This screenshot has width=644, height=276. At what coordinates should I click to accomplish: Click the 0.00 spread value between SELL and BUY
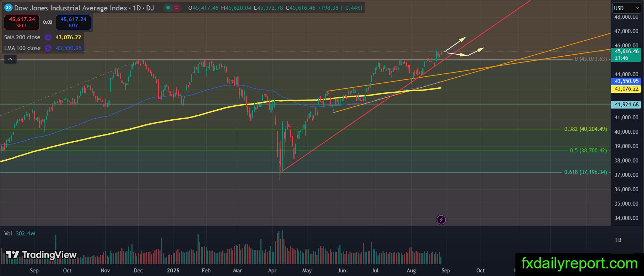coord(48,22)
